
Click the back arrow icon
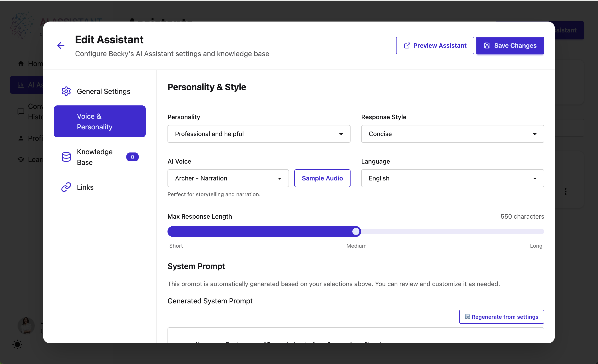click(61, 45)
